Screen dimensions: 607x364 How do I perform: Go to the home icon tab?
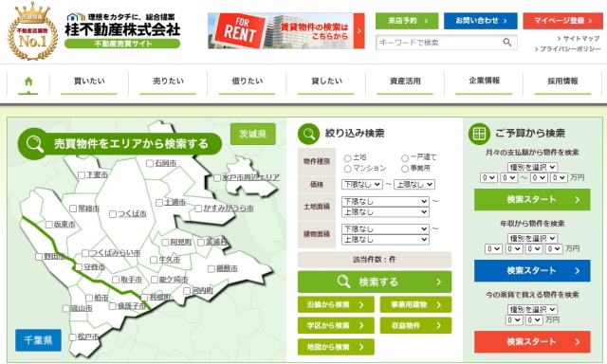coord(28,82)
